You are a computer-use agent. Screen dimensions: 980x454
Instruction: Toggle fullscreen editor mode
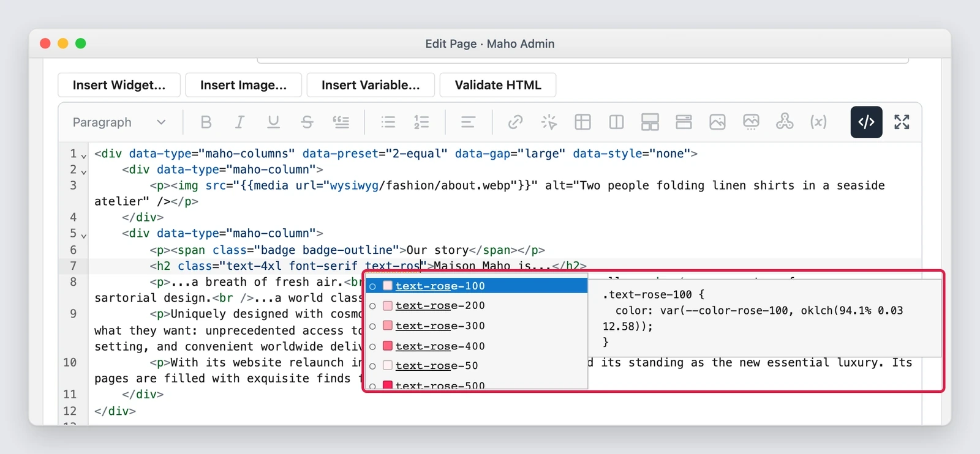pyautogui.click(x=902, y=122)
